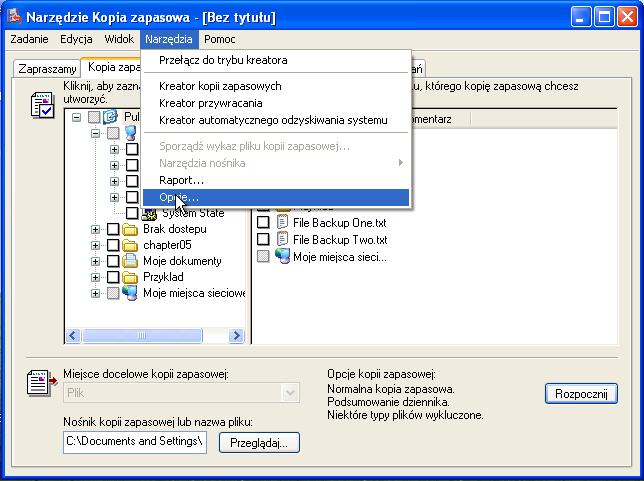Viewport: 644px width, 481px height.
Task: Click the chapter05 folder icon
Action: (x=130, y=245)
